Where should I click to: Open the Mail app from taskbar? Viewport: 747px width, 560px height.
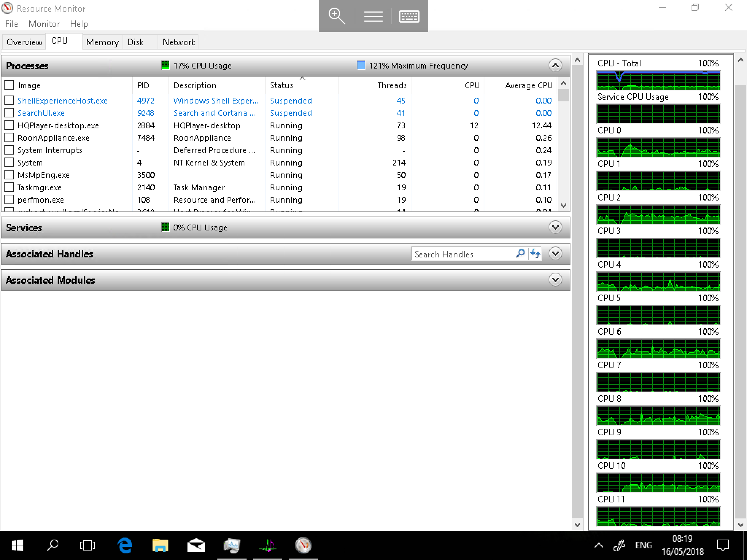pyautogui.click(x=196, y=545)
